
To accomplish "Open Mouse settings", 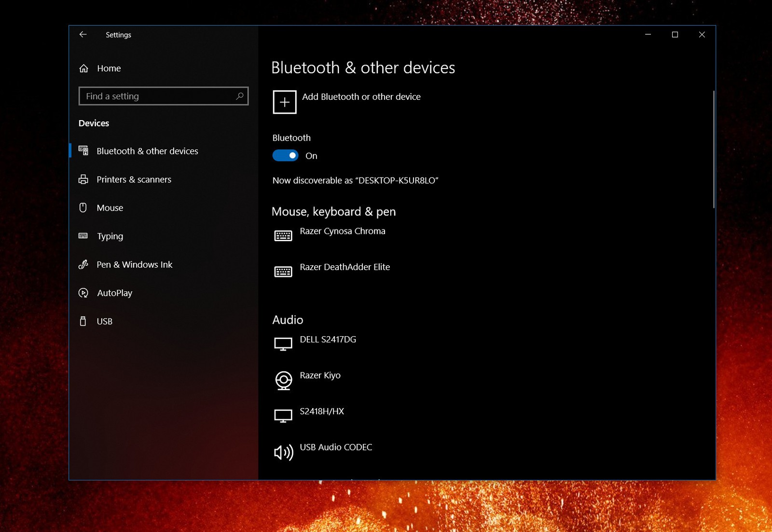I will click(164, 208).
